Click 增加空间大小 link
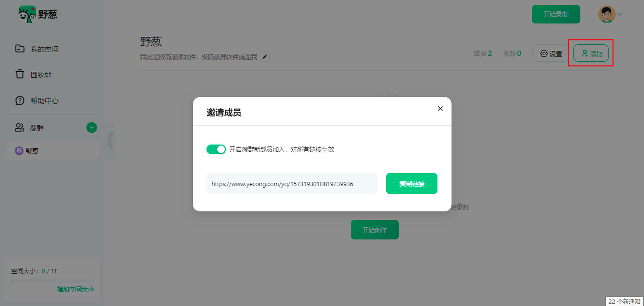This screenshot has height=306, width=644. (x=75, y=289)
